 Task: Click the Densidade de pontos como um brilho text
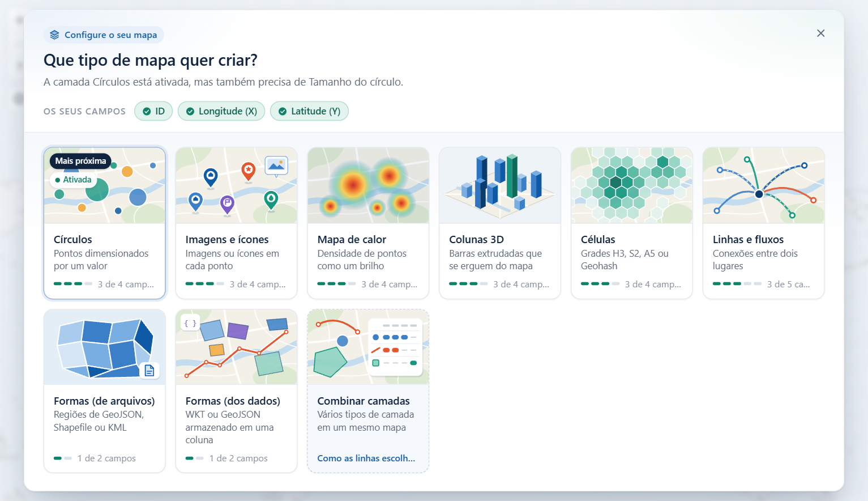pos(362,260)
